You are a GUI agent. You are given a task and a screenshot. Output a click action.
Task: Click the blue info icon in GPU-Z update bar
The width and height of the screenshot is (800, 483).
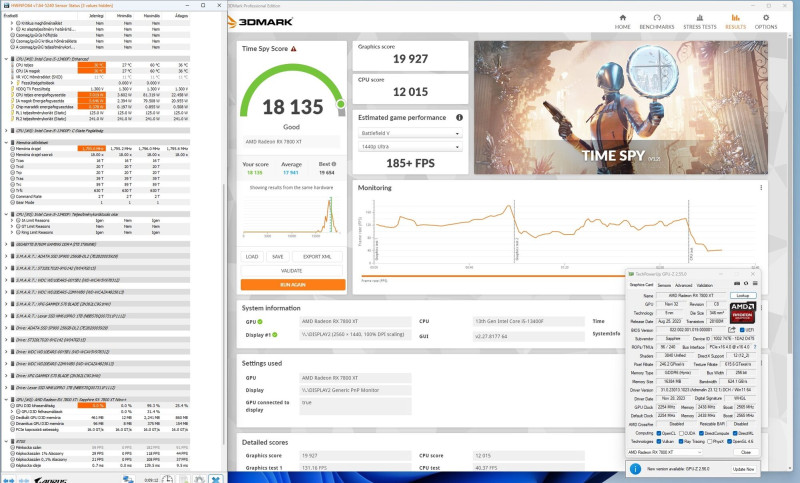coord(636,468)
